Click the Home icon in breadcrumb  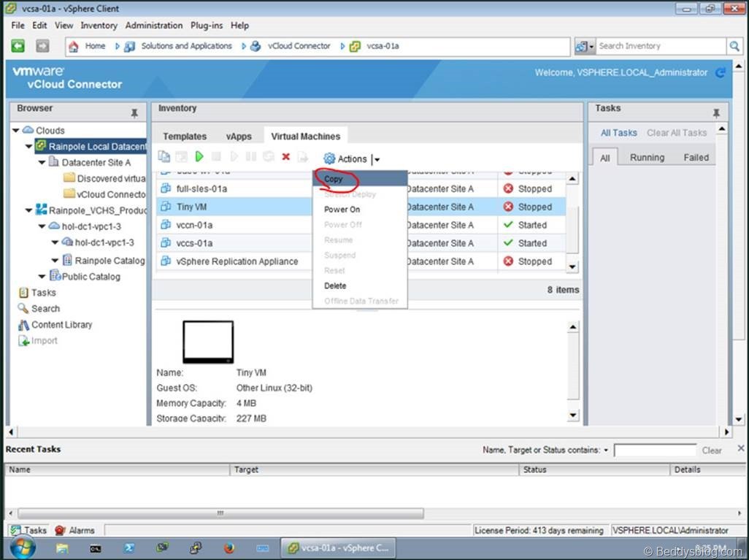click(74, 46)
